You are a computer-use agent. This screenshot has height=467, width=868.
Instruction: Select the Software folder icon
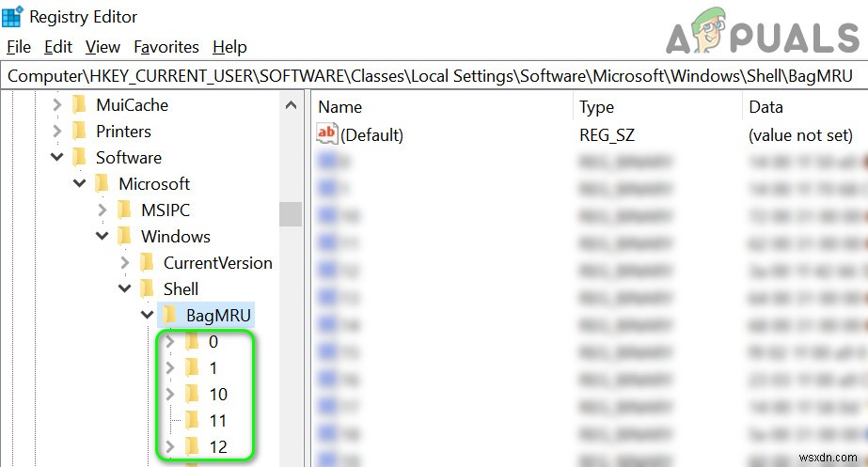pyautogui.click(x=80, y=157)
